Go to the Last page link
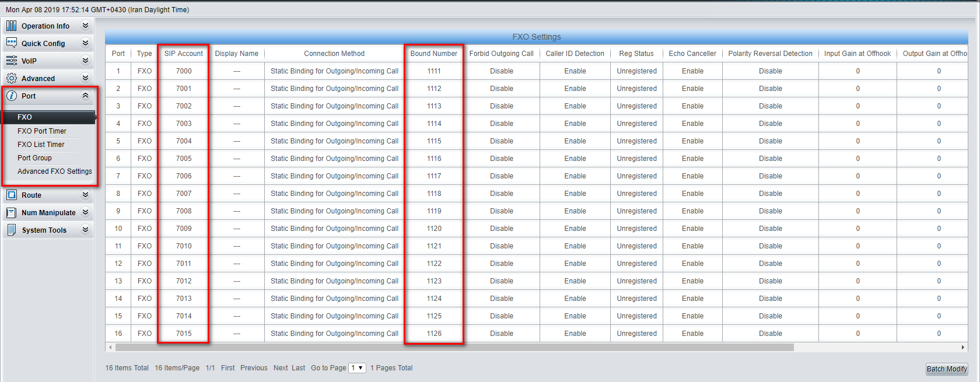The width and height of the screenshot is (980, 382). coord(298,368)
